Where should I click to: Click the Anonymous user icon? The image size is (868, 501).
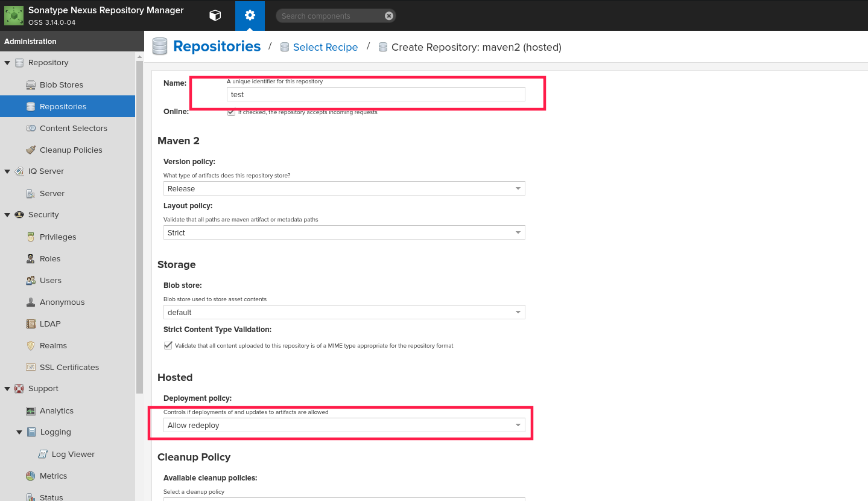point(31,302)
